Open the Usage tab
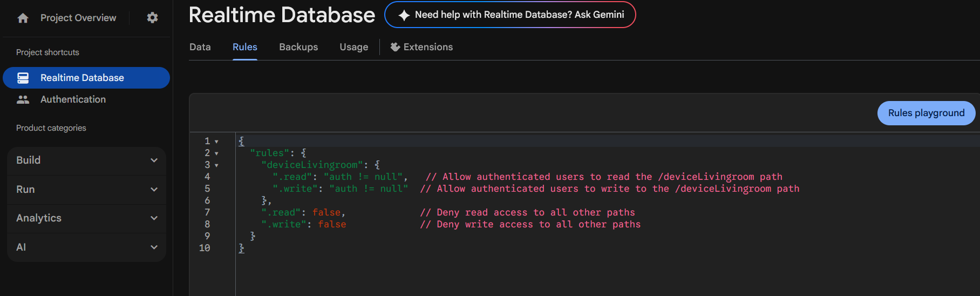Screen dimensions: 980x296 coord(354,47)
